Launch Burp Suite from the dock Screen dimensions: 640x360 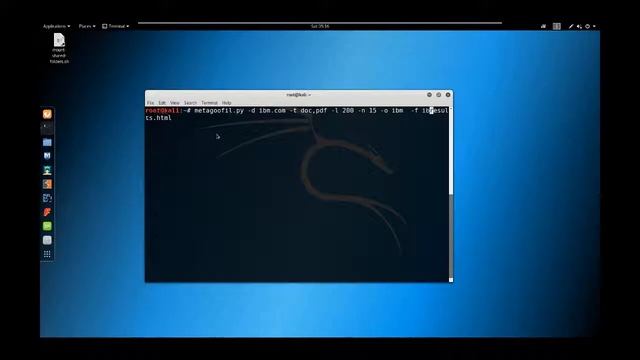coord(47,184)
